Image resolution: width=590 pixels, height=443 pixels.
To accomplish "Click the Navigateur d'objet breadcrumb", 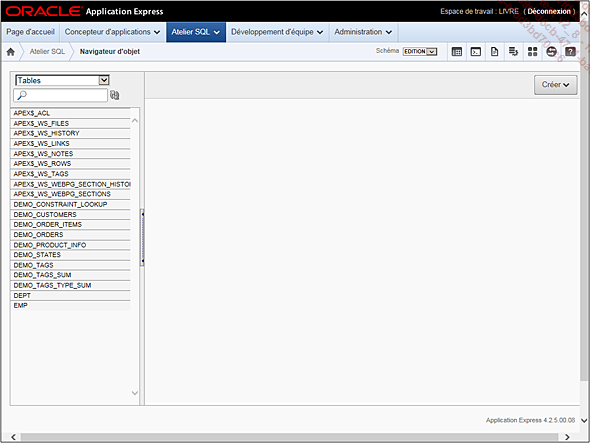I will pos(109,52).
